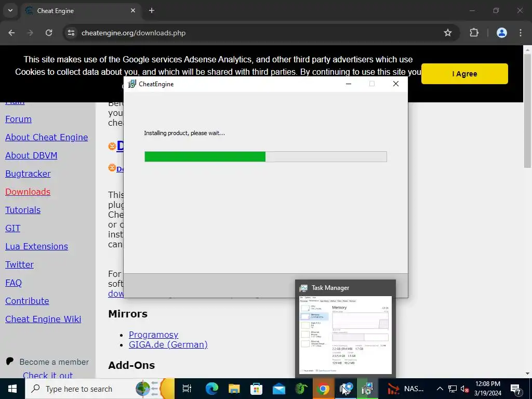Open the GIGA.de (German) mirror link
The height and width of the screenshot is (399, 532).
pos(168,344)
